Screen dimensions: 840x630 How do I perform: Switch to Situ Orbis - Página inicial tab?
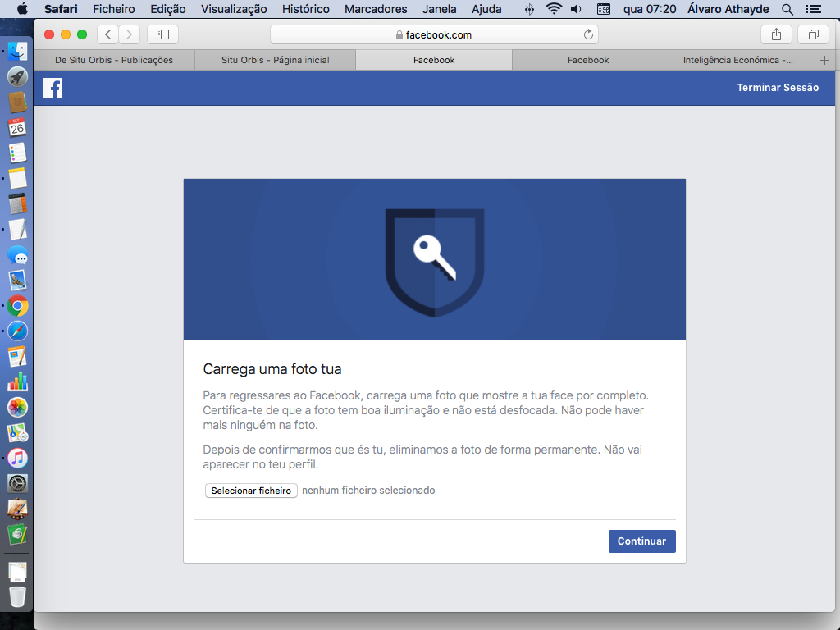[276, 61]
